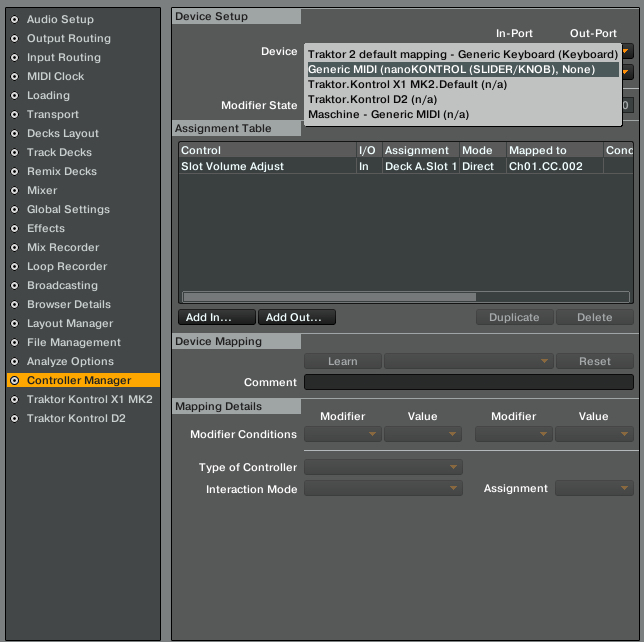This screenshot has height=642, width=644.
Task: Select the Slot Volume Adjust assignment row
Action: point(406,166)
